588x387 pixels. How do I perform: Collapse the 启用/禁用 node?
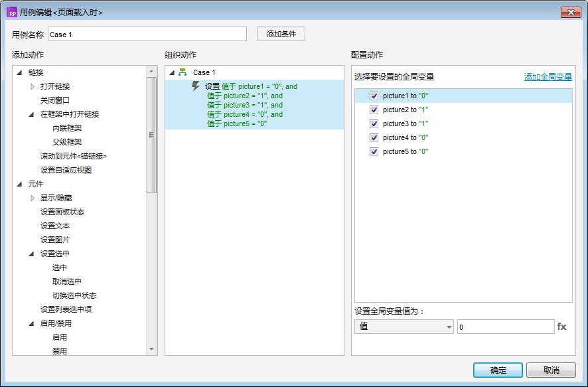[x=31, y=323]
